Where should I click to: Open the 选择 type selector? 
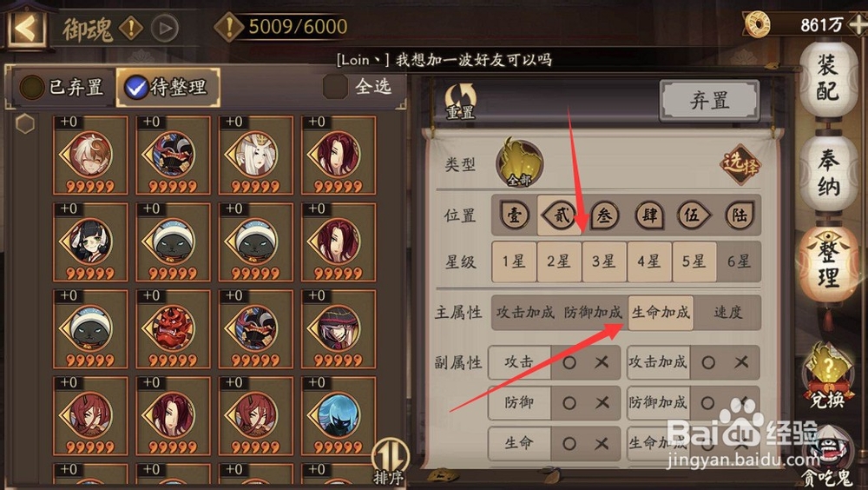coord(740,163)
